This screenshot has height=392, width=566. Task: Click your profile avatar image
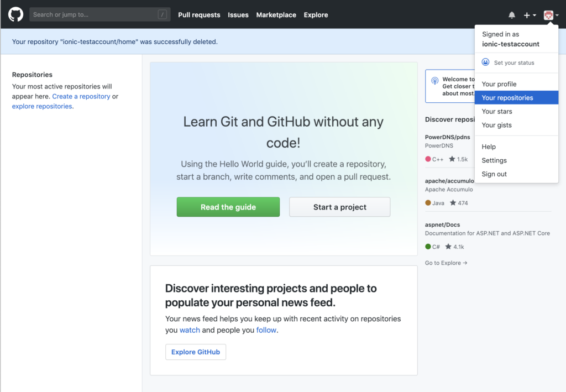(548, 14)
